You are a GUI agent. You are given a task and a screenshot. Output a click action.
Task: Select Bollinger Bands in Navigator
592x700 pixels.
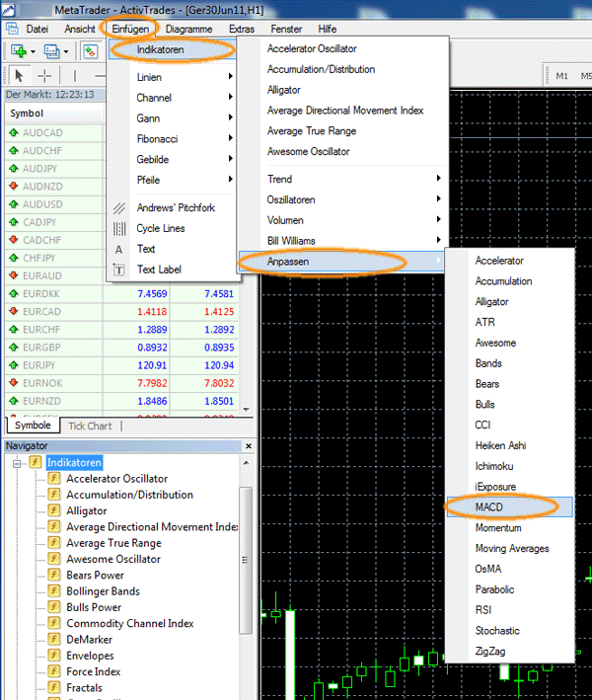click(x=103, y=591)
